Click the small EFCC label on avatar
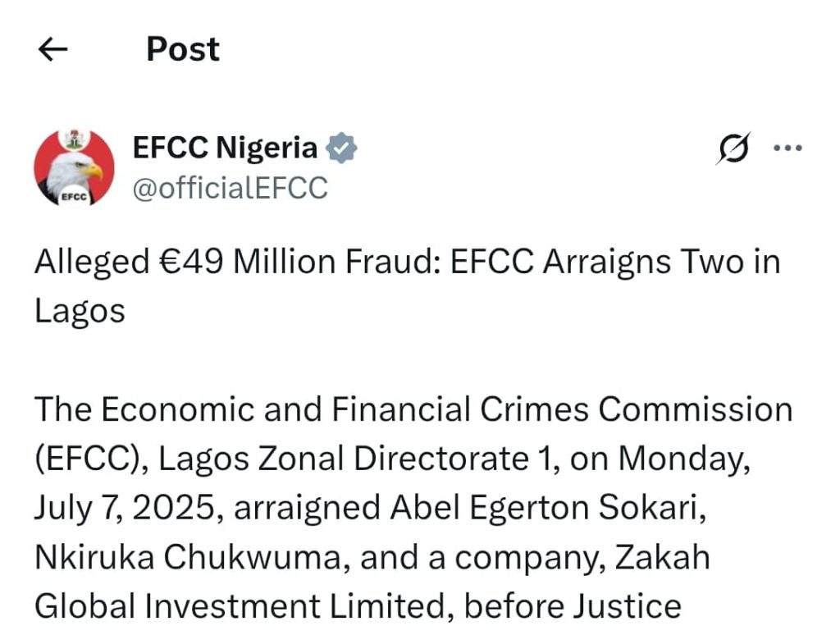Viewport: 840px width, 635px height. pos(74,197)
